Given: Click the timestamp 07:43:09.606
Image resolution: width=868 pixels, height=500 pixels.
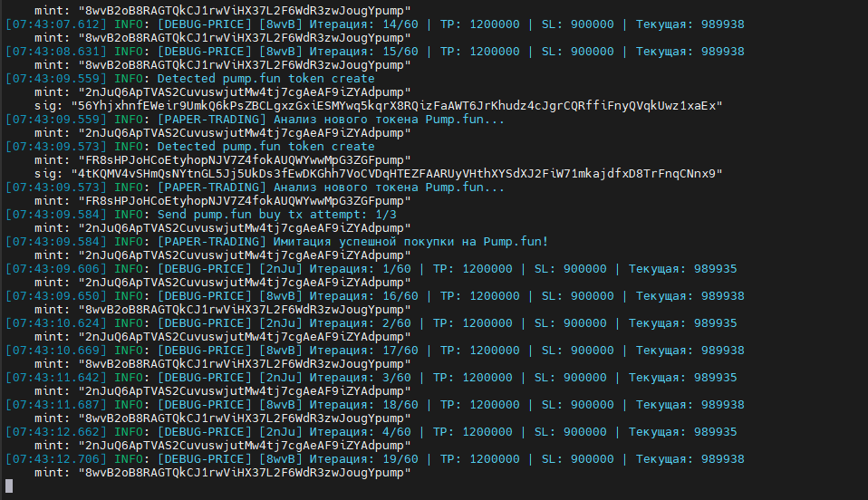Looking at the screenshot, I should point(55,268).
